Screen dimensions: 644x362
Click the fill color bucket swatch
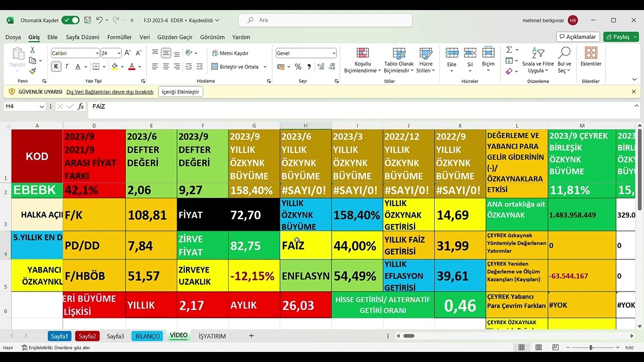(114, 66)
